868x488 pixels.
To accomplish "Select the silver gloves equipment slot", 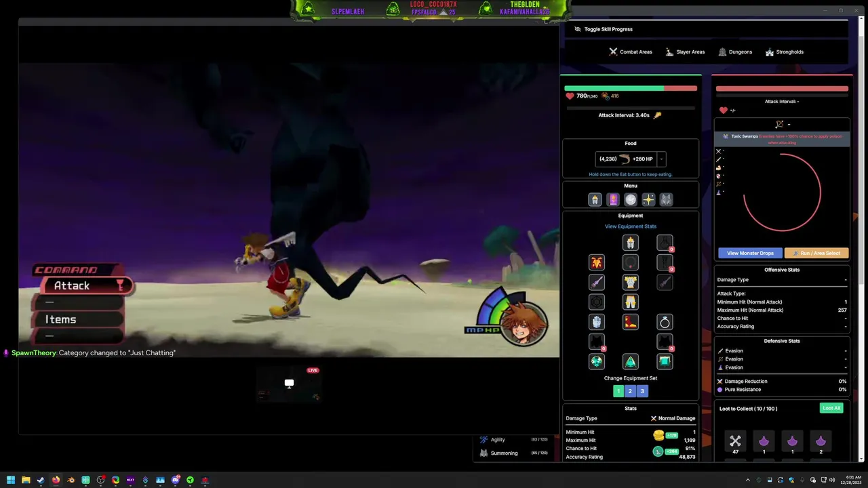I will [x=597, y=322].
